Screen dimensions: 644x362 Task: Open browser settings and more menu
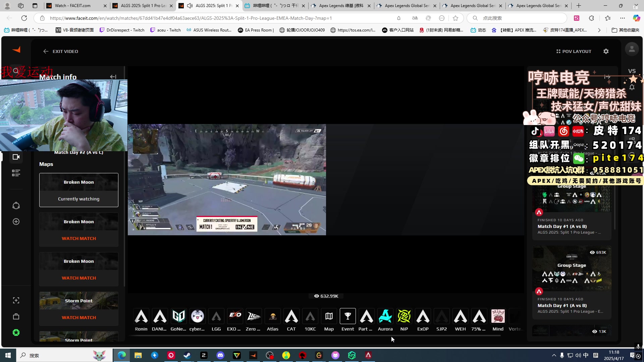pos(623,18)
